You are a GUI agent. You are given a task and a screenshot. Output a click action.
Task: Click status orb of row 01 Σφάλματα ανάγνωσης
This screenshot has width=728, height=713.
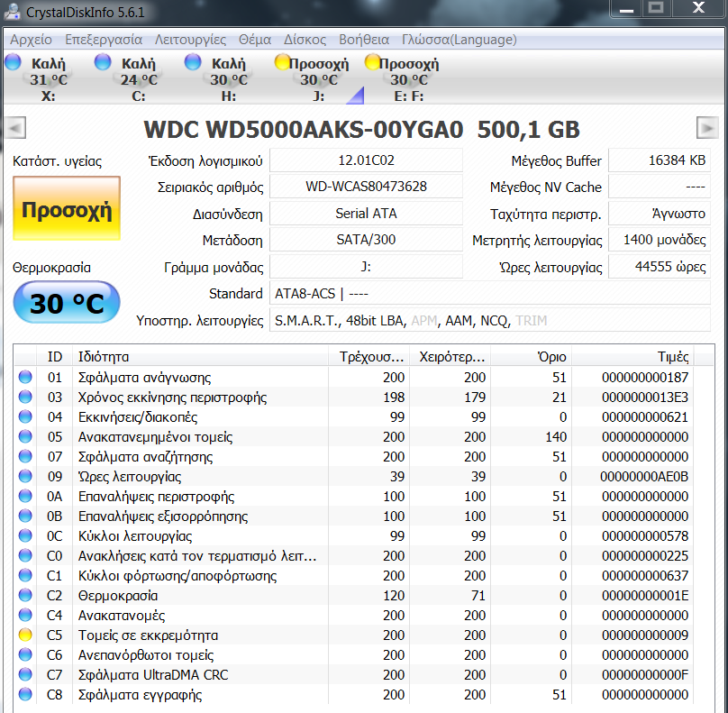(x=25, y=377)
